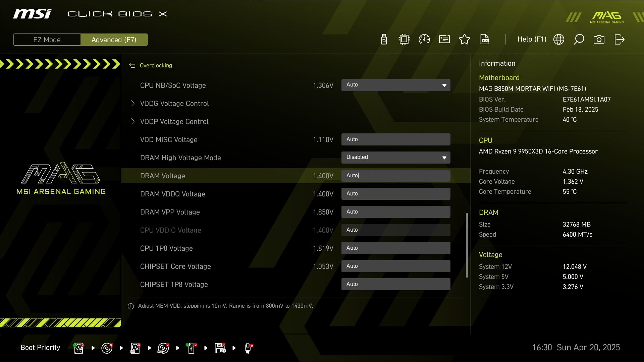
Task: Switch to EZ Mode tab
Action: (47, 40)
